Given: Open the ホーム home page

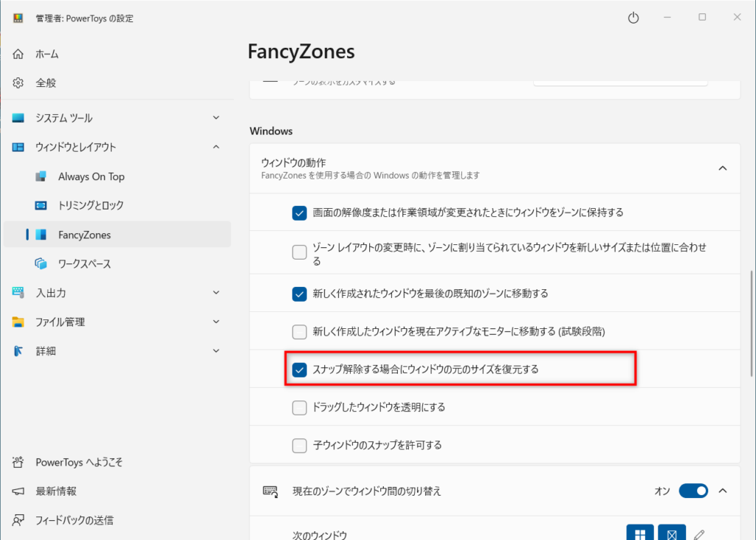Looking at the screenshot, I should click(x=47, y=54).
